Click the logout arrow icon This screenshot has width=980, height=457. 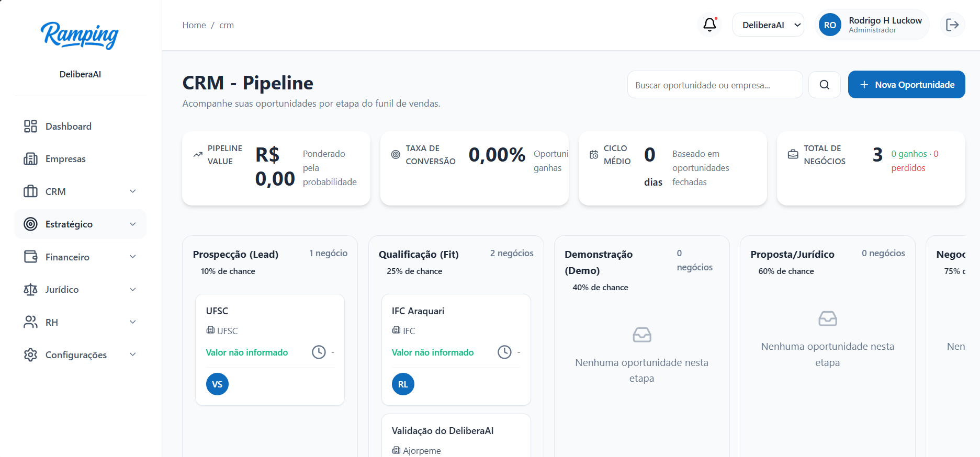click(952, 25)
